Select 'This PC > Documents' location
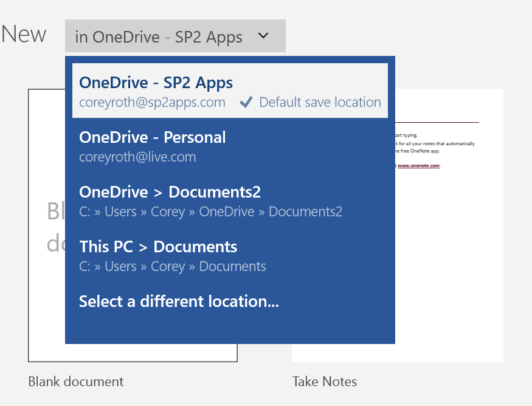Image resolution: width=532 pixels, height=406 pixels. coord(230,256)
